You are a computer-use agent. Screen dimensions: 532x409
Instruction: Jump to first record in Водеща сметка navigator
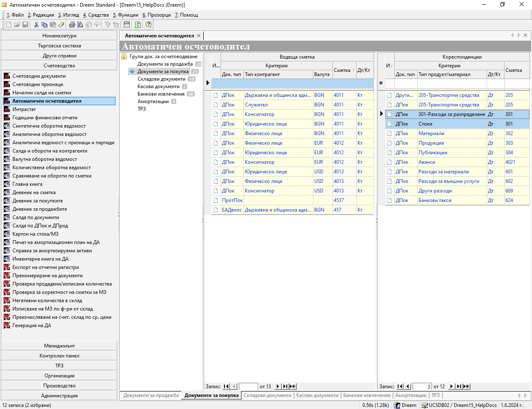point(226,386)
